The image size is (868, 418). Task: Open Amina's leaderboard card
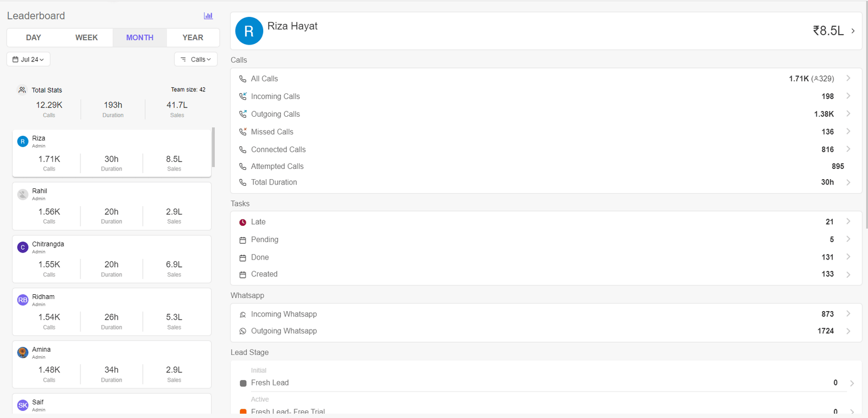(x=111, y=364)
